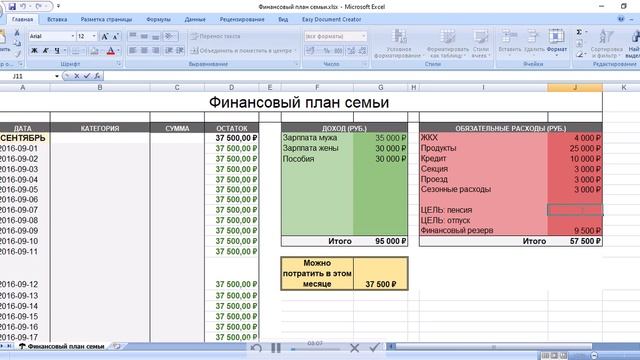Click the Name Box showing J11

pos(30,76)
